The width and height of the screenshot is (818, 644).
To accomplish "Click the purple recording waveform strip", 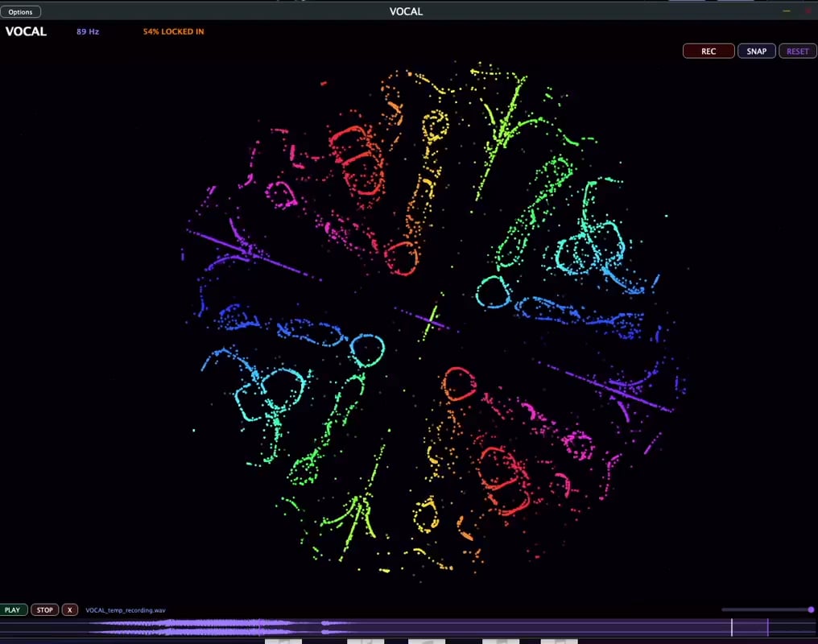I will (x=409, y=627).
